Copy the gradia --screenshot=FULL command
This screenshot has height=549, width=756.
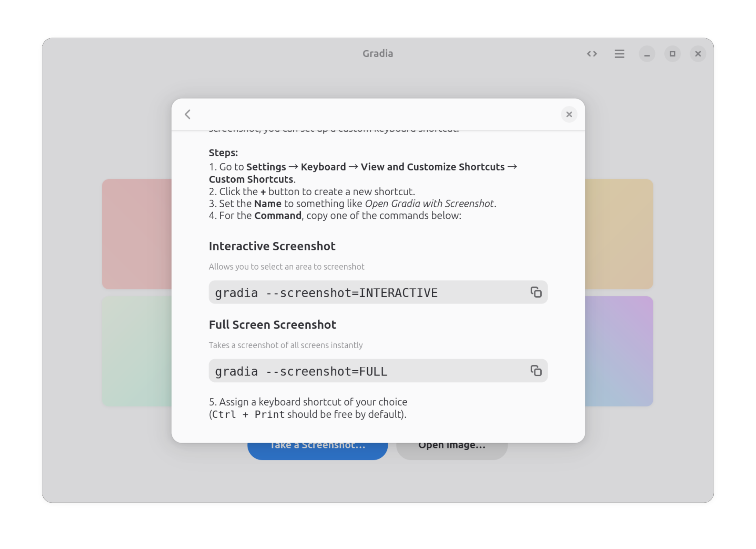[x=536, y=371]
